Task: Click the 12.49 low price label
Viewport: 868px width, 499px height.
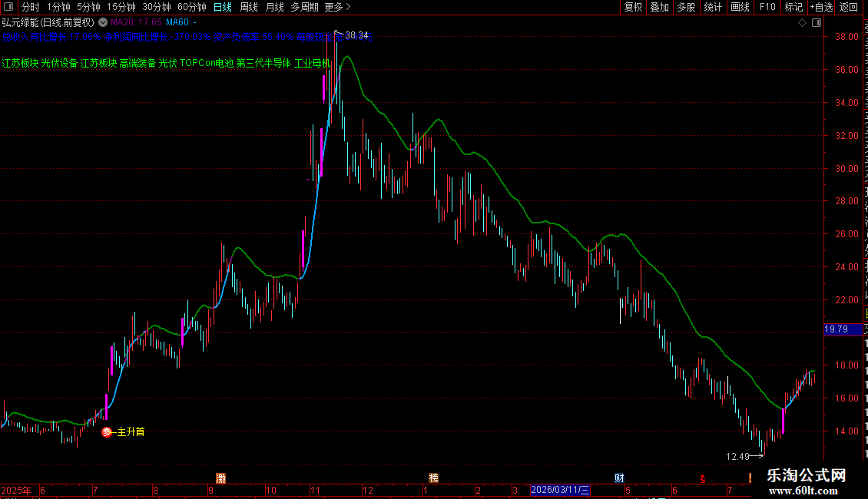Action: coord(737,457)
